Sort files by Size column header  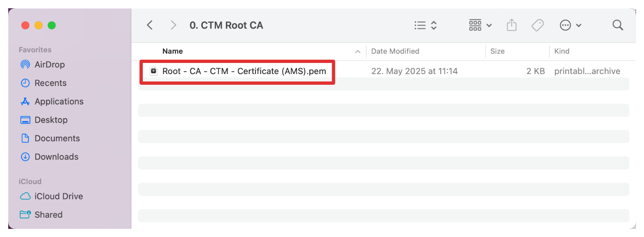click(497, 51)
